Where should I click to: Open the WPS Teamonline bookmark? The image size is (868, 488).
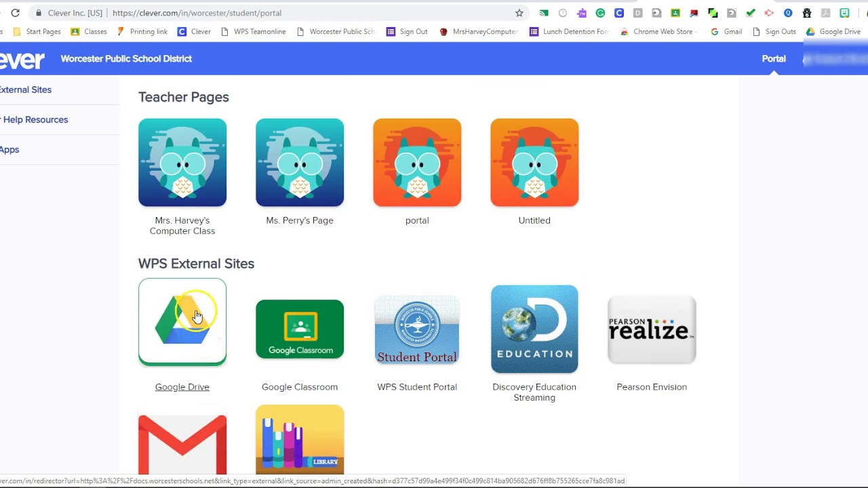[x=254, y=31]
